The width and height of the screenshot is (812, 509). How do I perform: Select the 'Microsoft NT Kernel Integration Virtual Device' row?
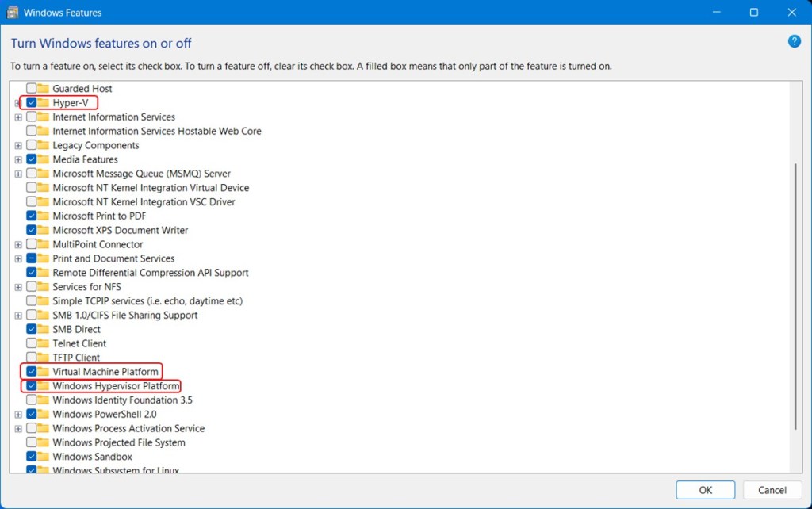click(151, 187)
